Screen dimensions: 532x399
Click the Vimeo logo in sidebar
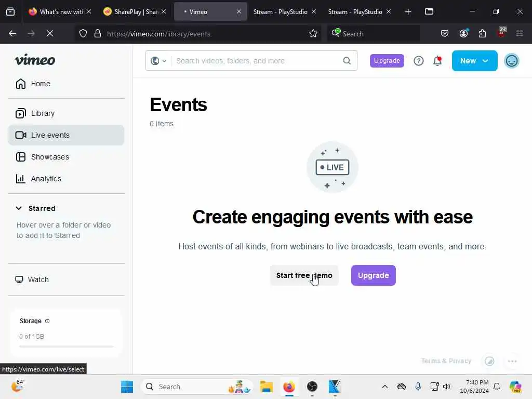point(35,60)
